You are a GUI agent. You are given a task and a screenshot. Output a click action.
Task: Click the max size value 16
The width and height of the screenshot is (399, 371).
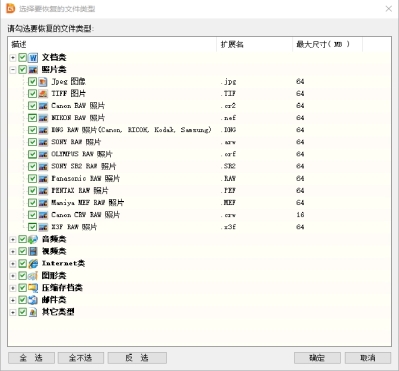(x=300, y=215)
